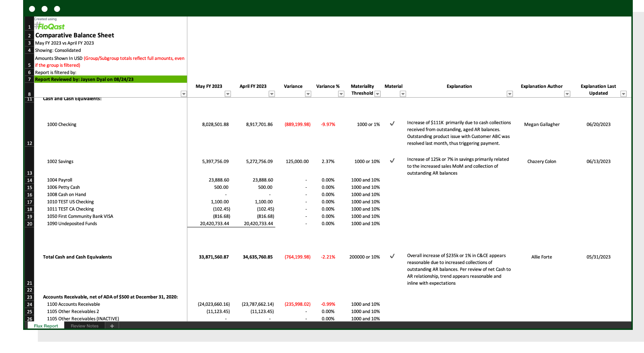Click the FloQast logo
Viewport: 644px width, 353px height.
pos(50,26)
